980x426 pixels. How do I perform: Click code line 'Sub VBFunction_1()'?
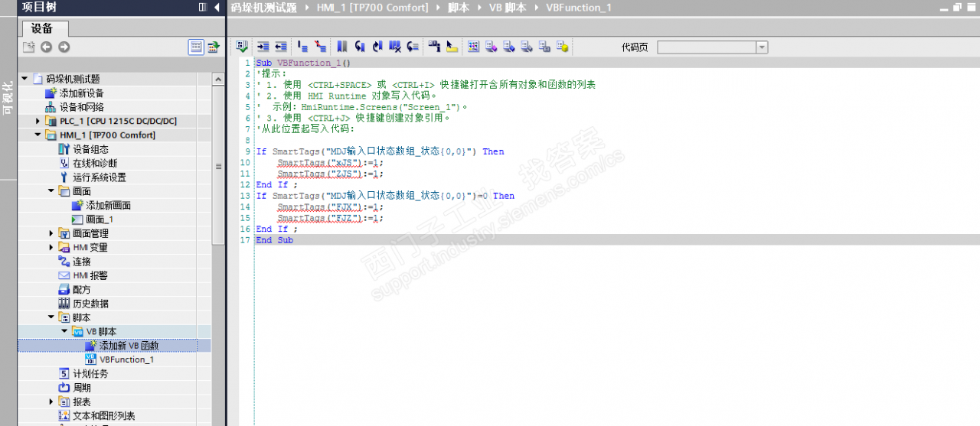pyautogui.click(x=302, y=63)
